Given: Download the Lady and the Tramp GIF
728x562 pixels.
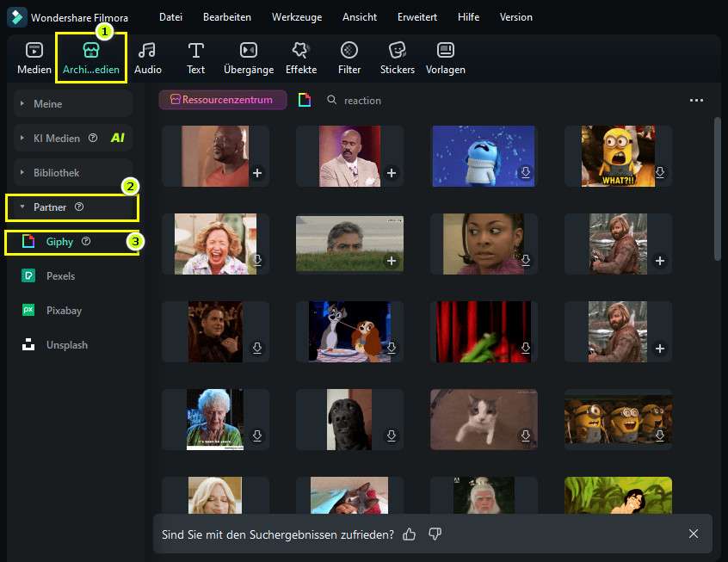Looking at the screenshot, I should pyautogui.click(x=392, y=349).
